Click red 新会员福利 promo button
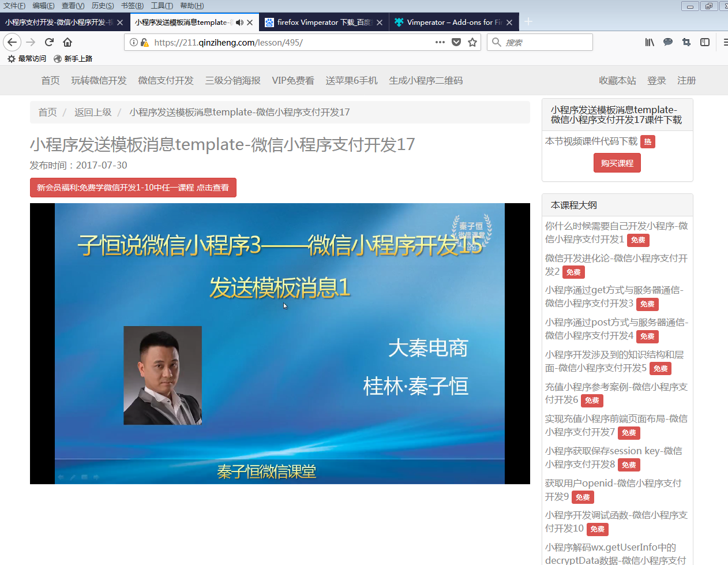728x565 pixels. point(133,188)
